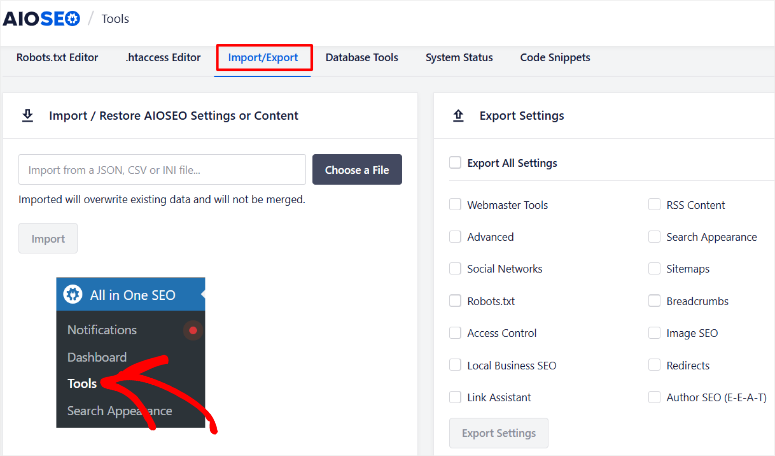This screenshot has height=456, width=775.
Task: Check the Access Control checkbox
Action: coord(455,333)
